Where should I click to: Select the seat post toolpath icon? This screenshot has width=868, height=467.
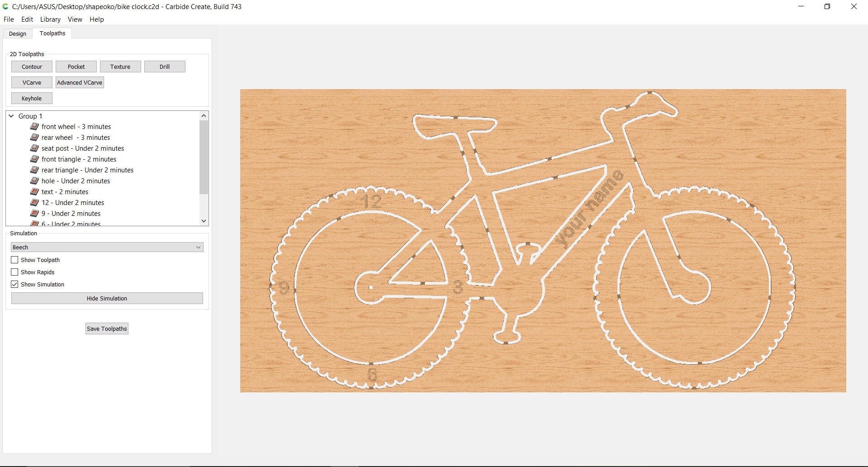35,148
